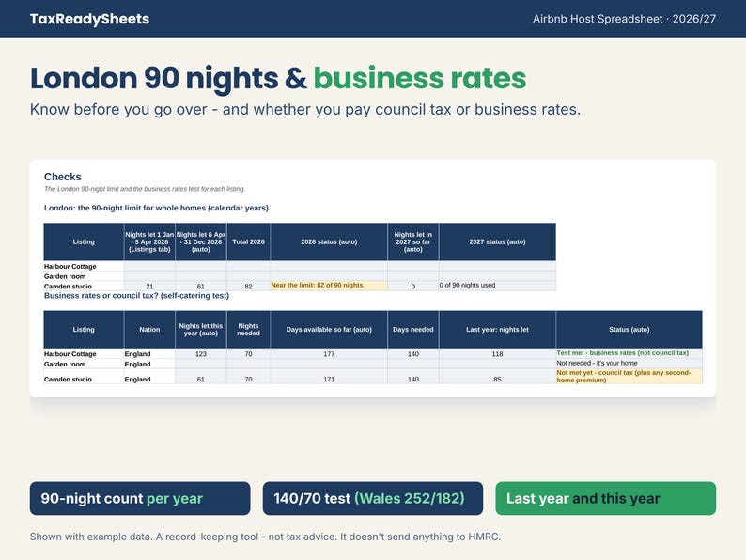Select 'Not met yet - council tax' status cell
746x560 pixels.
point(629,376)
